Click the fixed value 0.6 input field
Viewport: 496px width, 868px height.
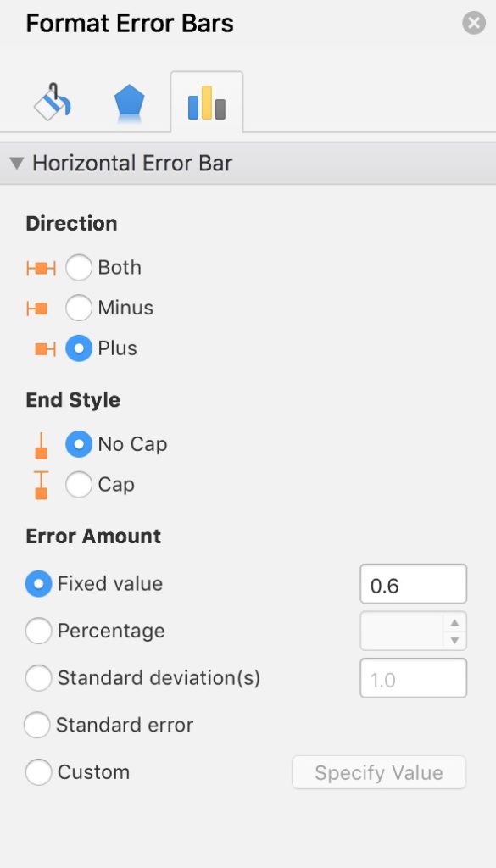coord(413,583)
